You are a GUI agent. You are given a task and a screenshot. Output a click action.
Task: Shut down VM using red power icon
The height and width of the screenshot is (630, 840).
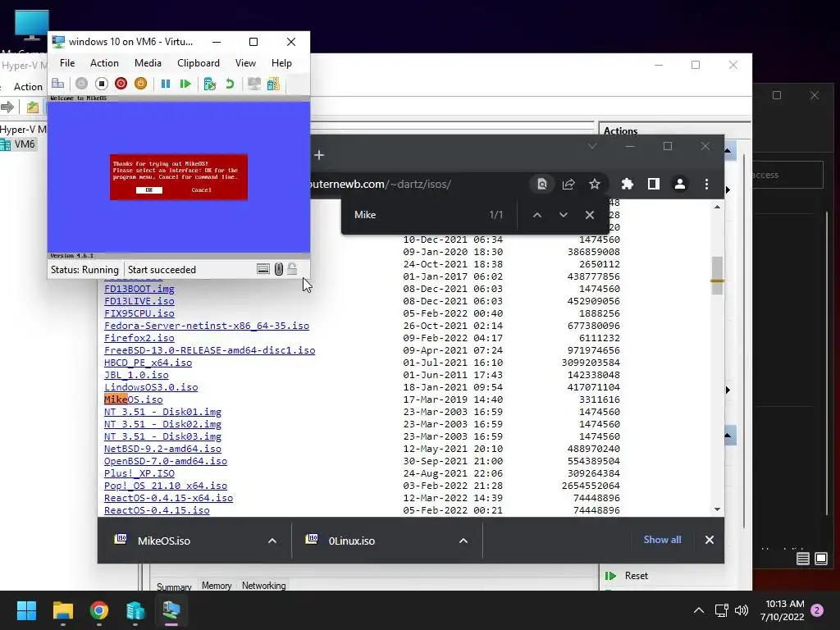pyautogui.click(x=121, y=84)
